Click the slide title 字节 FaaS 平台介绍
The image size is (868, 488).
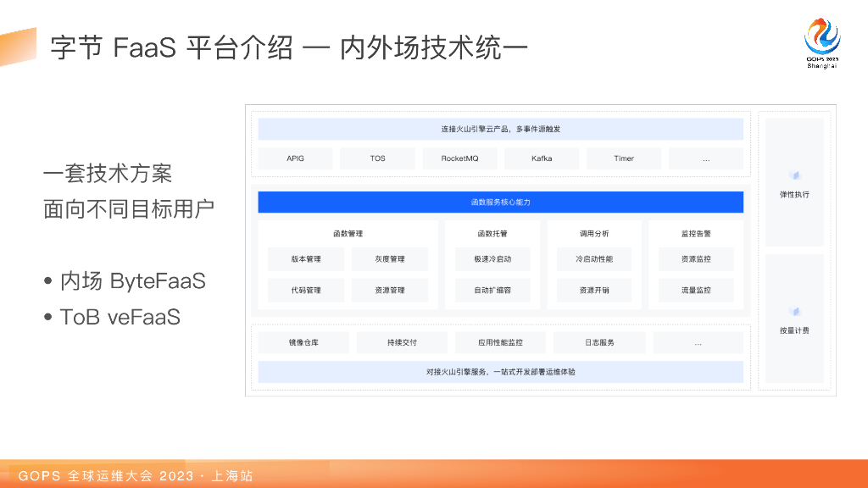pos(289,47)
